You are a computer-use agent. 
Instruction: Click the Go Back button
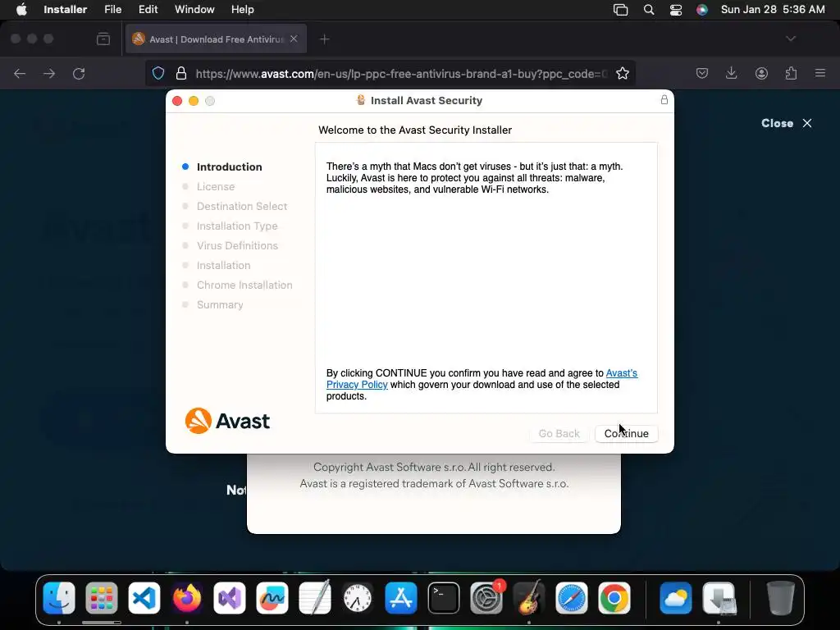tap(559, 433)
